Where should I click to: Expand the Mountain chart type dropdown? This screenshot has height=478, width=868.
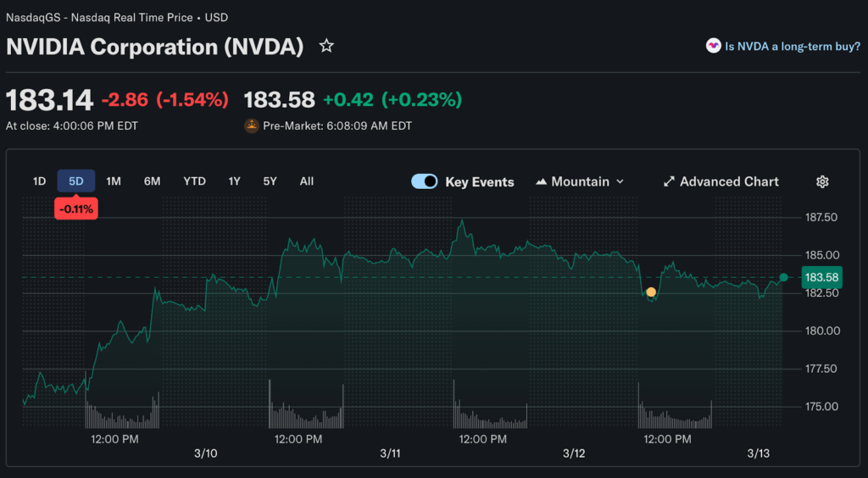click(620, 181)
